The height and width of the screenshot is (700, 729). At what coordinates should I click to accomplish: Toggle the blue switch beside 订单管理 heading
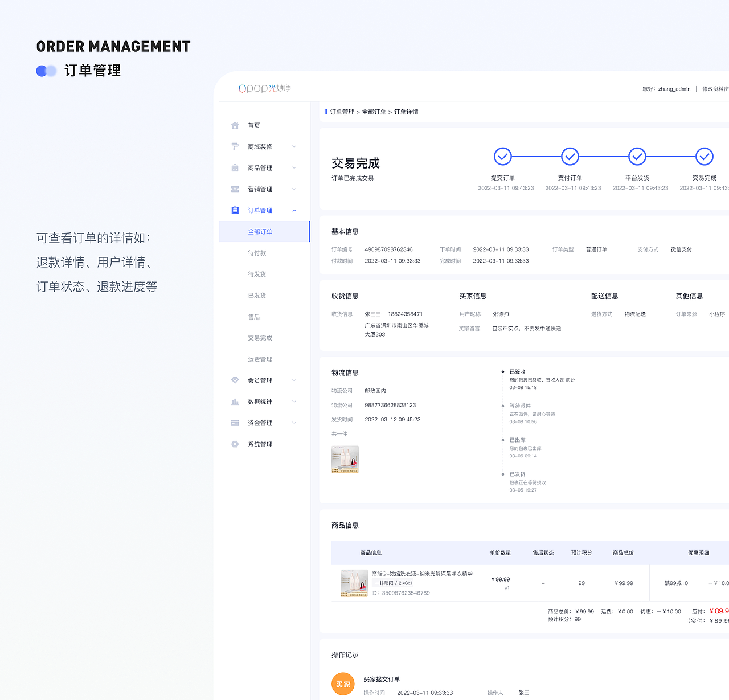(x=46, y=71)
